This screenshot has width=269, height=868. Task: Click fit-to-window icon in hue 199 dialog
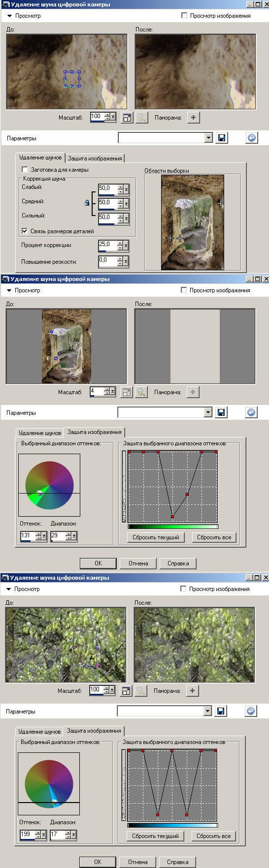coord(126,691)
